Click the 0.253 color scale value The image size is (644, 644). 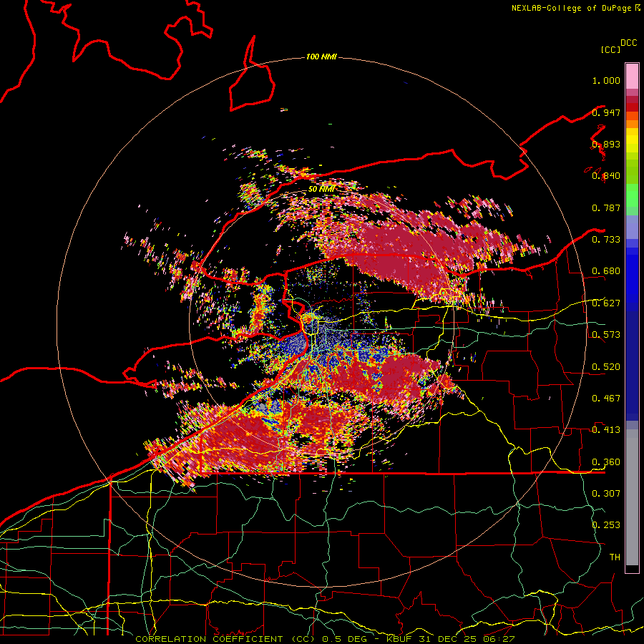click(606, 525)
